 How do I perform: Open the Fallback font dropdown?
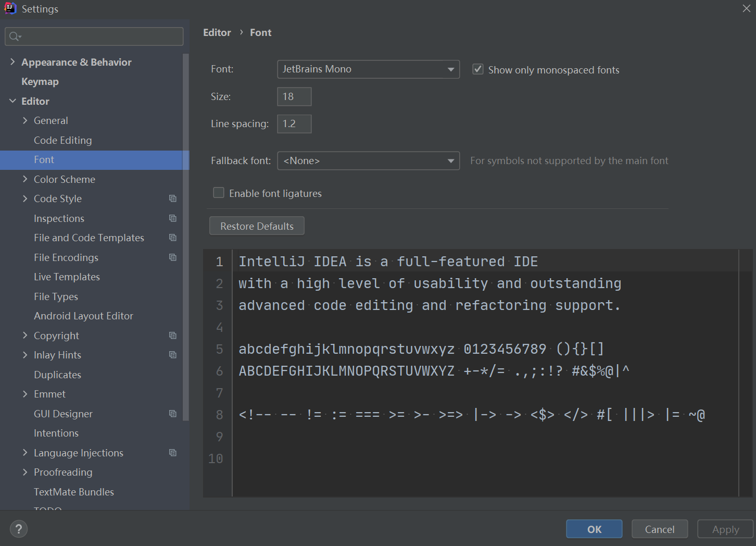368,160
